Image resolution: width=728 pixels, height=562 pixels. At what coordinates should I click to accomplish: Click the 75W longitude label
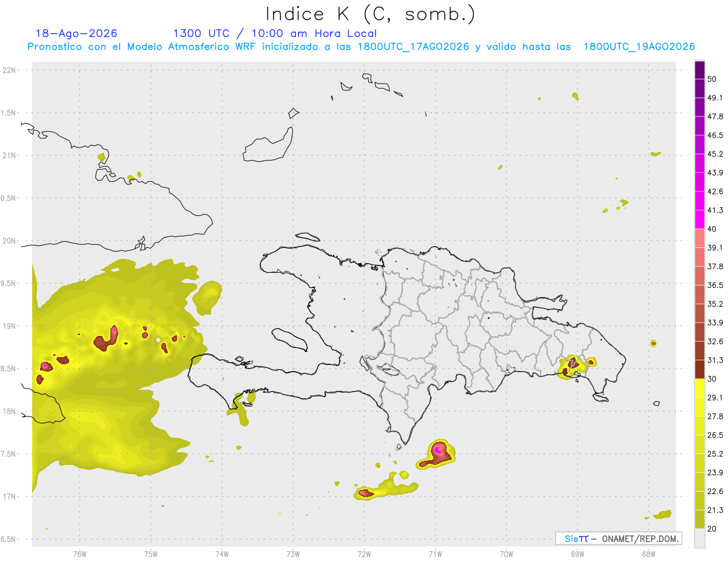151,554
